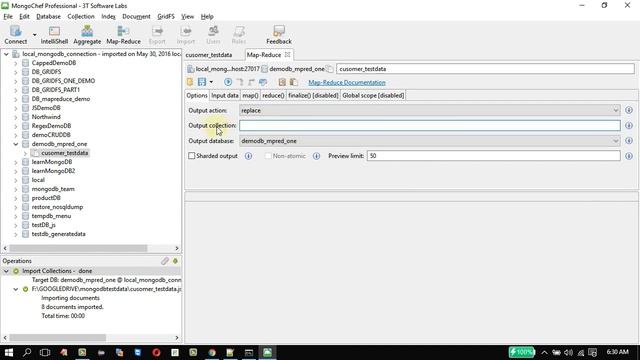Expand cusomer_testdata collection node
Image resolution: width=640 pixels, height=360 pixels.
pos(25,153)
